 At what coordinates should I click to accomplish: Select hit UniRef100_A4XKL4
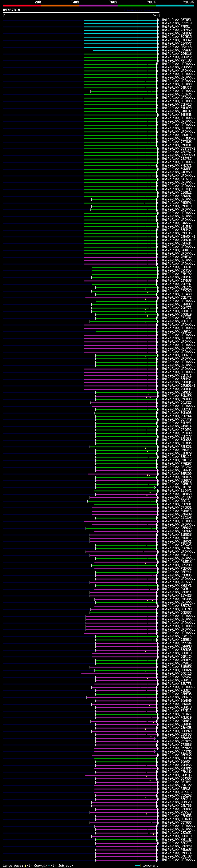pos(176,426)
